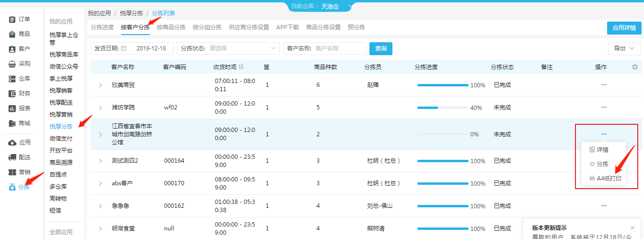The height and width of the screenshot is (239, 644).
Task: Switch to the 按商品分拣 tab
Action: 171,27
